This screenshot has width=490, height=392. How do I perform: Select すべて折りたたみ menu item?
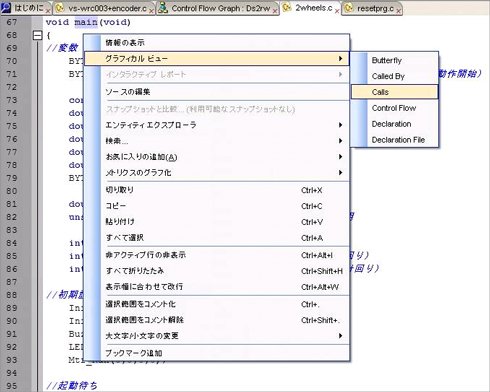(x=216, y=271)
